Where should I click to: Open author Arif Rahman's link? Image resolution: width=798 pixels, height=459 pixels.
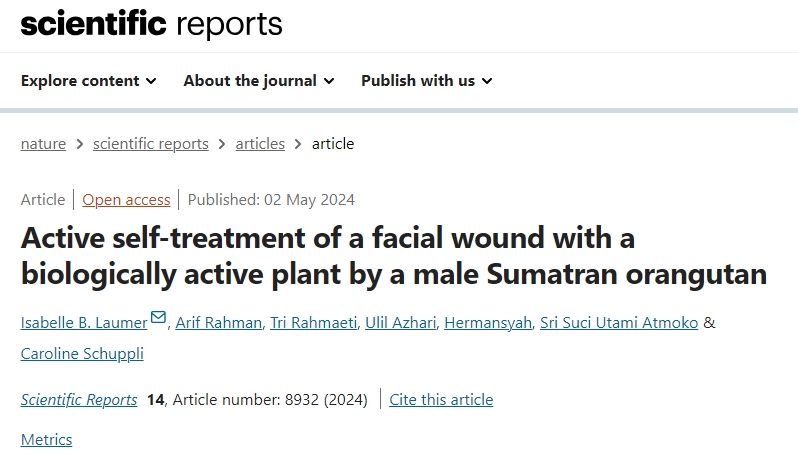219,323
